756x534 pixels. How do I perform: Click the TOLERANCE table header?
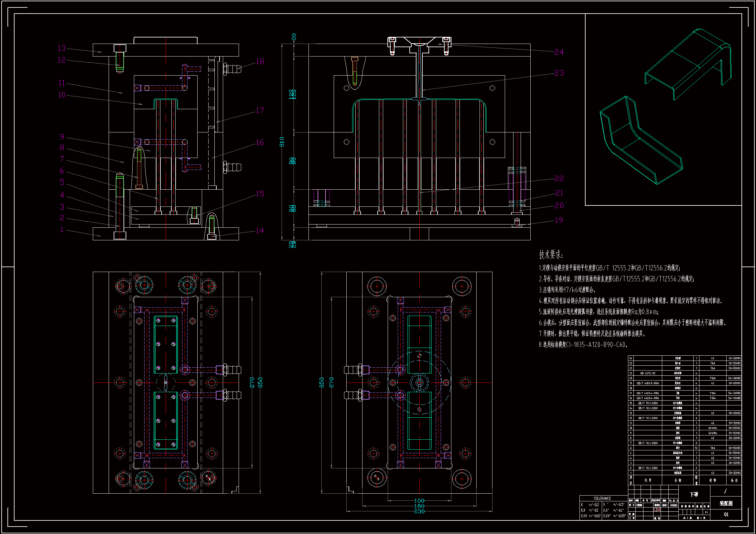(602, 498)
